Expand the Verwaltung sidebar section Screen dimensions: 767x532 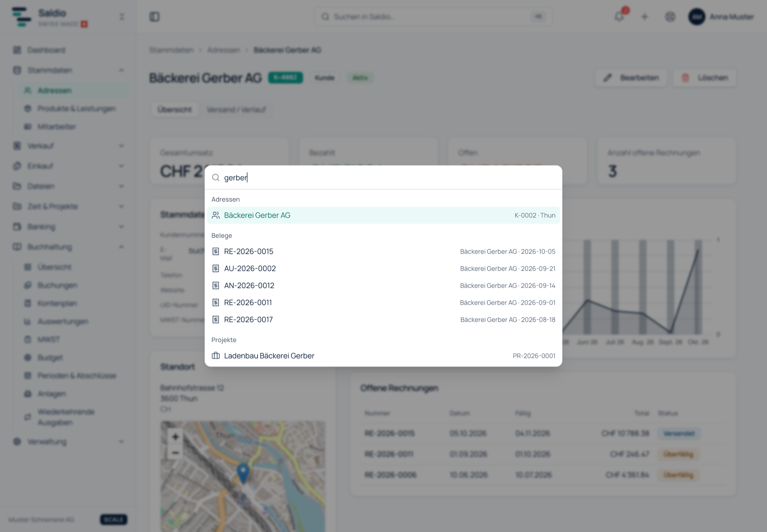68,442
